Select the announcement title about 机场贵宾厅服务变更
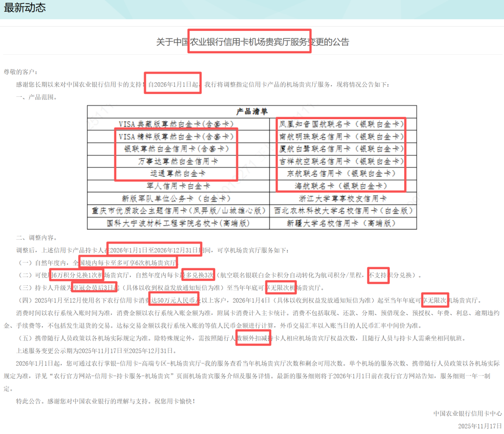Viewport: 504px width, 434px height. click(252, 42)
